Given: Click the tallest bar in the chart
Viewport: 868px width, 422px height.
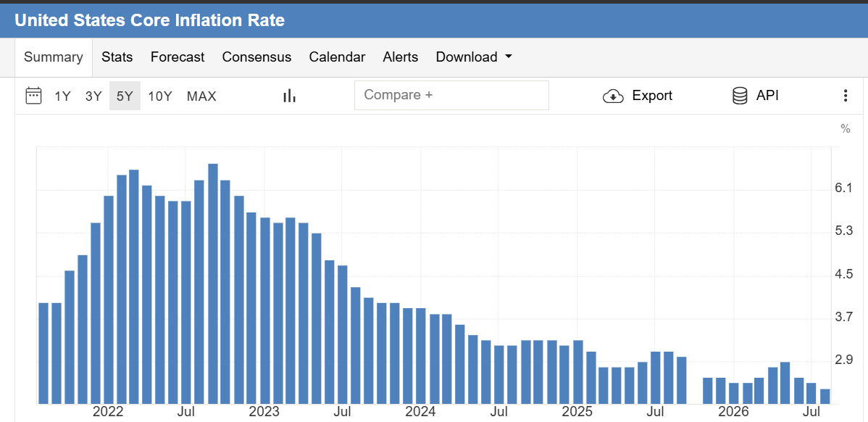Looking at the screenshot, I should (212, 284).
